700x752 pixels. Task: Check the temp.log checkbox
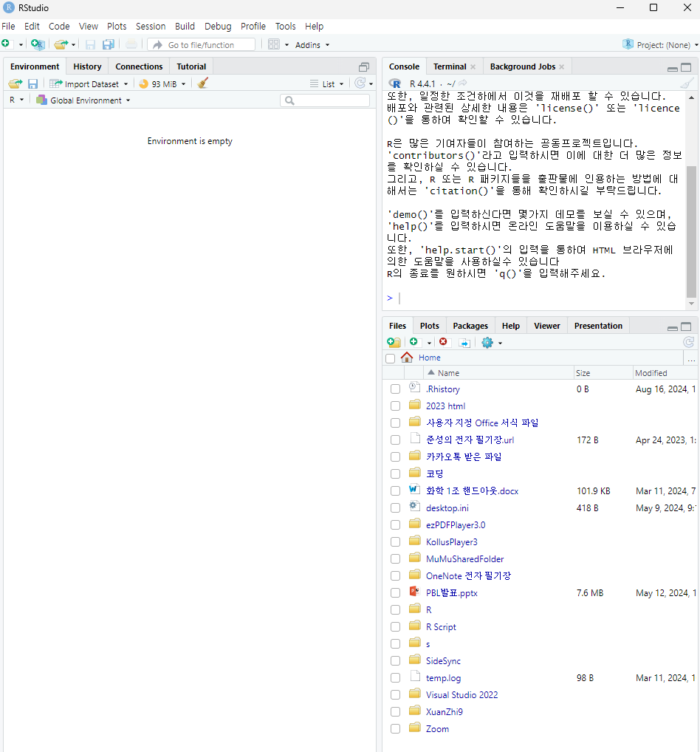(x=395, y=677)
